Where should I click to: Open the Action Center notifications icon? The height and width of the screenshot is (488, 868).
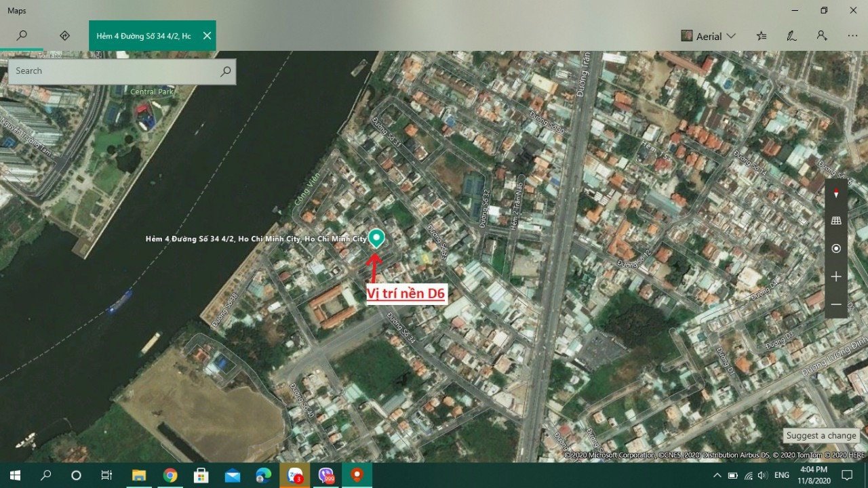click(x=847, y=475)
